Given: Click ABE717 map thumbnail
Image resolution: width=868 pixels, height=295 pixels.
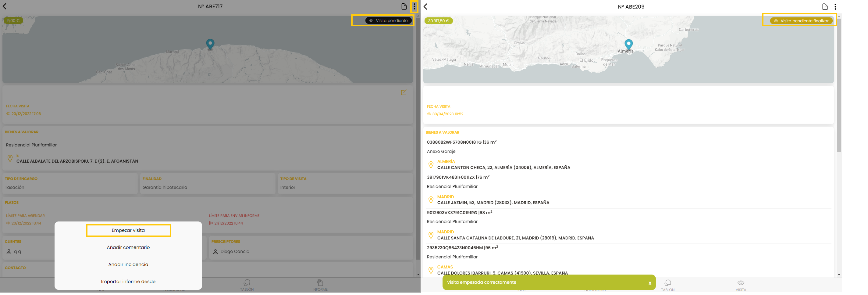Looking at the screenshot, I should tap(208, 49).
